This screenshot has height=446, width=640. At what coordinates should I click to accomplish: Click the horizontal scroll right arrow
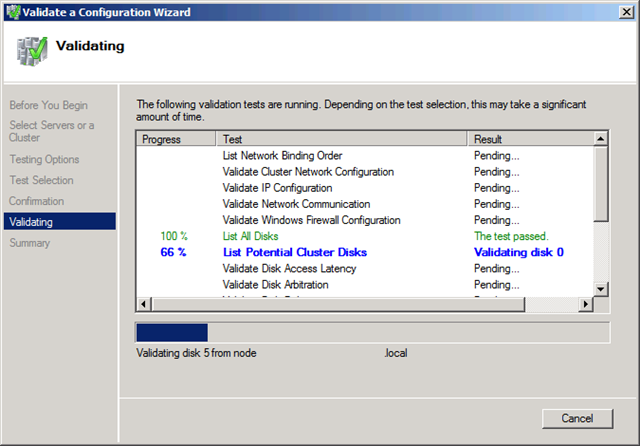(586, 304)
